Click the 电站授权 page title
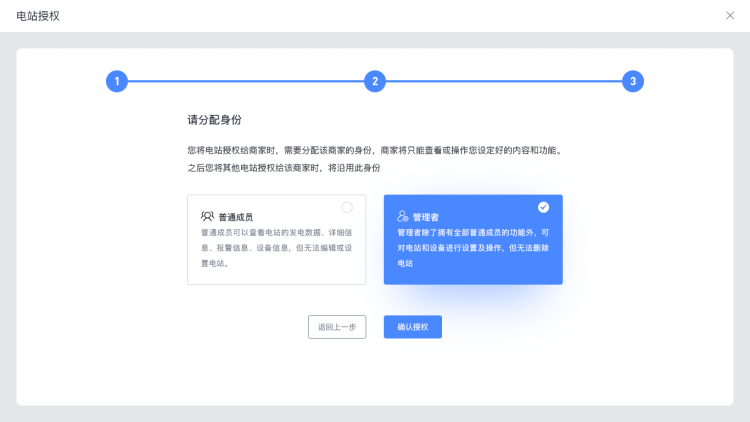Viewport: 750px width, 422px height. click(38, 16)
